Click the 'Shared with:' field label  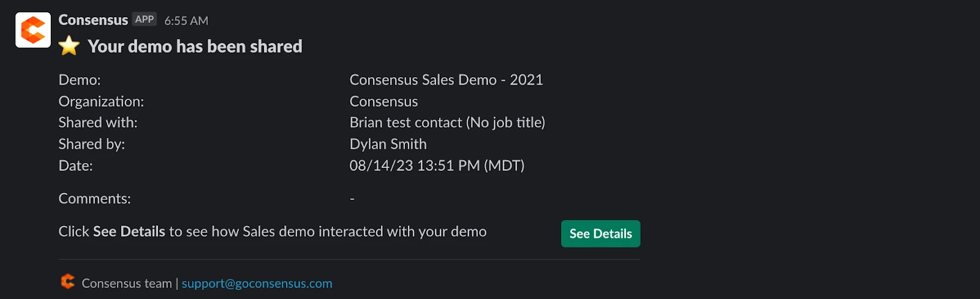(x=98, y=123)
